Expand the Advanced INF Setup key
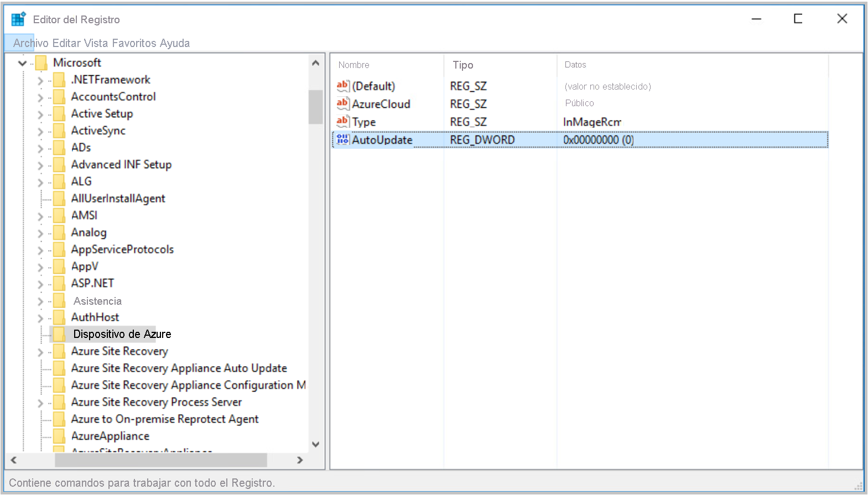This screenshot has height=495, width=868. tap(40, 165)
